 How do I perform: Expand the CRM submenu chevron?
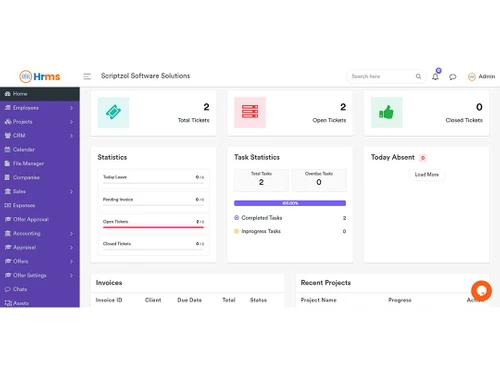click(71, 136)
